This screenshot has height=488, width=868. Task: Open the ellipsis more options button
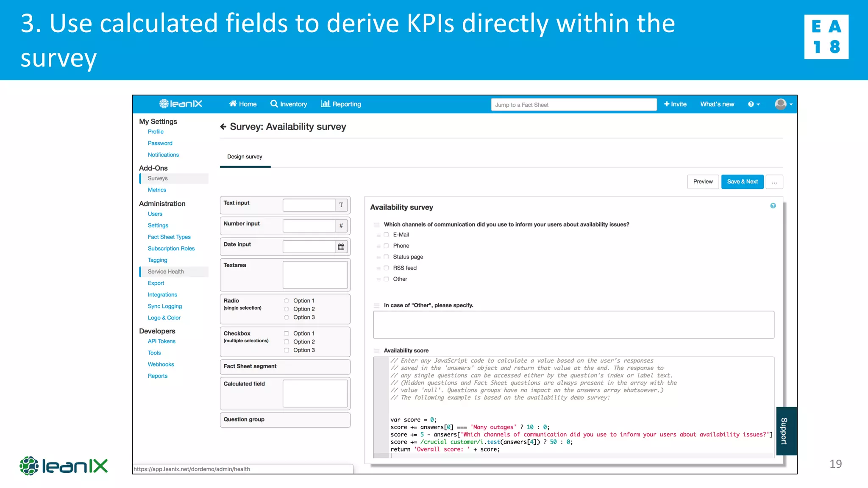pyautogui.click(x=774, y=182)
